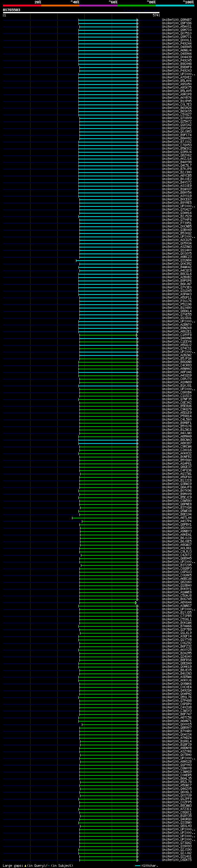The image size is (197, 868).
Task: Click the UniRef100_Q7X8V9 label
Action: [x=177, y=118]
